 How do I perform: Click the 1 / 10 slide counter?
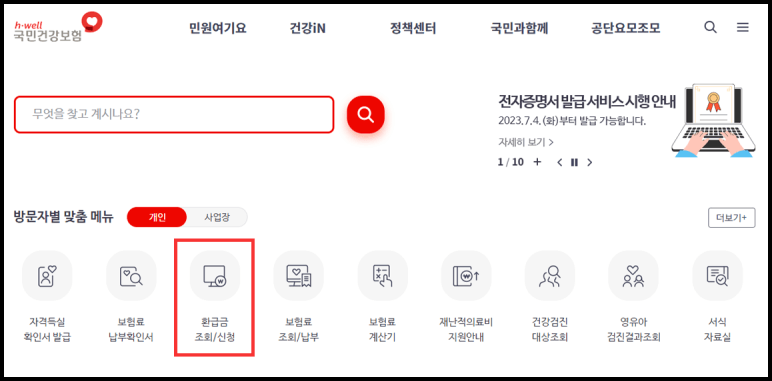click(511, 162)
